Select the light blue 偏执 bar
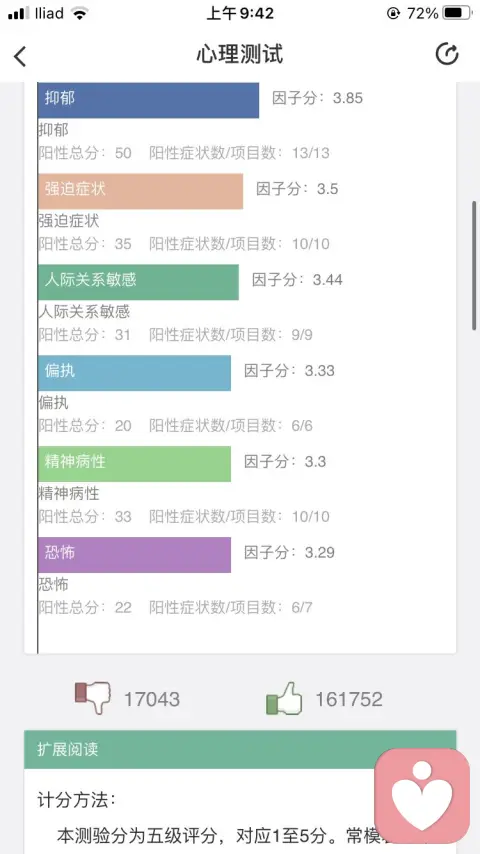The height and width of the screenshot is (854, 480). (x=135, y=373)
